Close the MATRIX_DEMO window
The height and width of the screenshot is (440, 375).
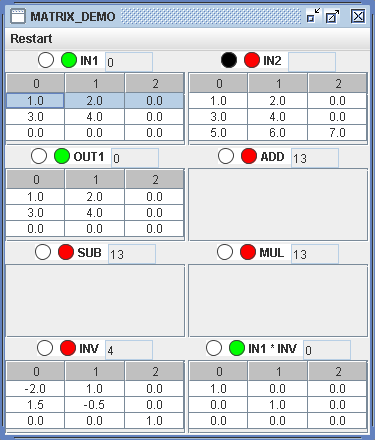(358, 16)
